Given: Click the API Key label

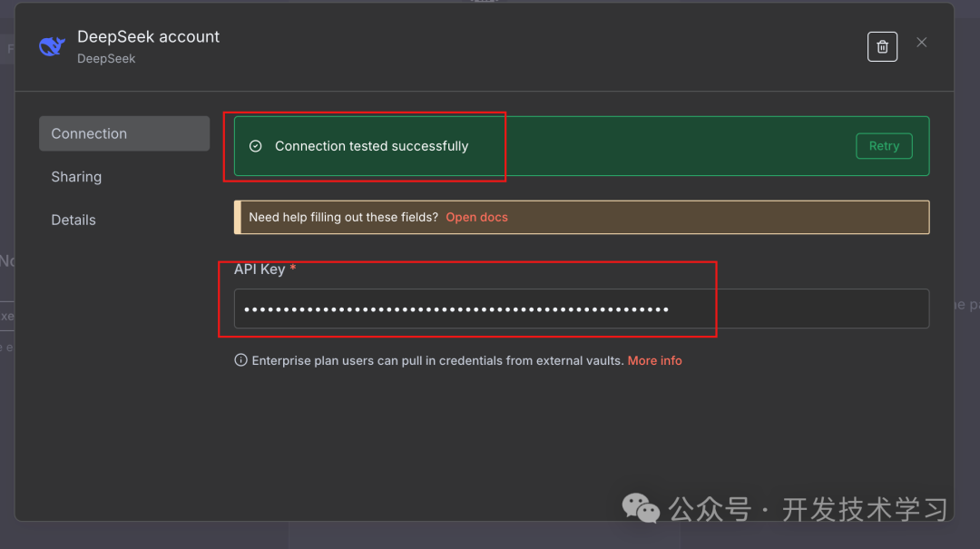Looking at the screenshot, I should (x=260, y=270).
